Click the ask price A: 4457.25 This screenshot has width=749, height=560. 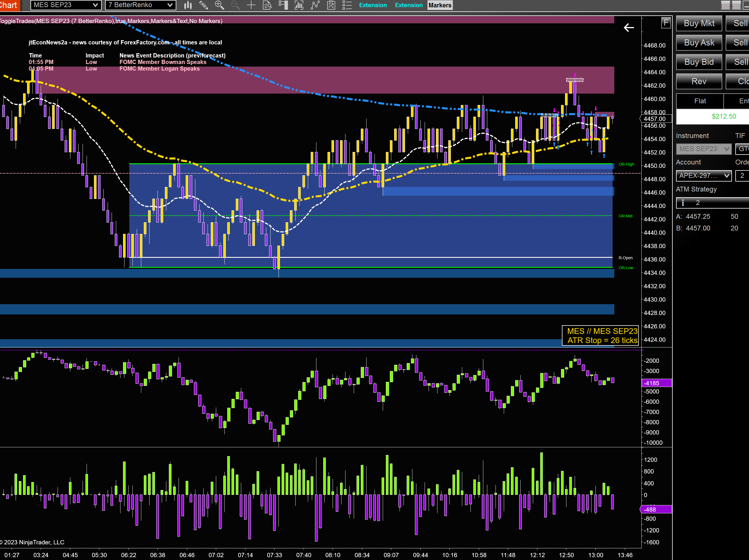pos(693,217)
